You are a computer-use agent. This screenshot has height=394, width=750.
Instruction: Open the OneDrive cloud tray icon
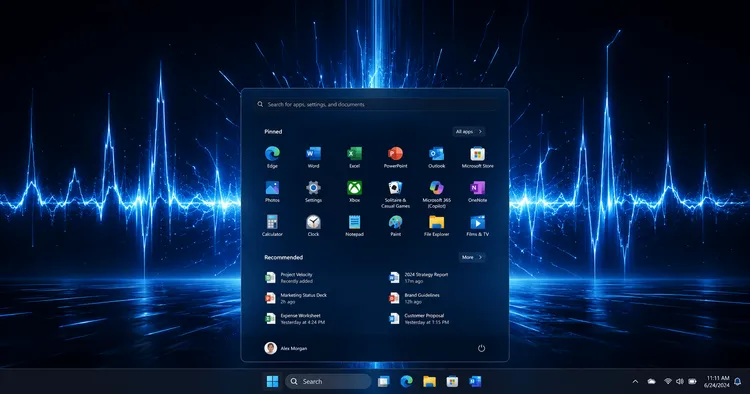tap(651, 381)
